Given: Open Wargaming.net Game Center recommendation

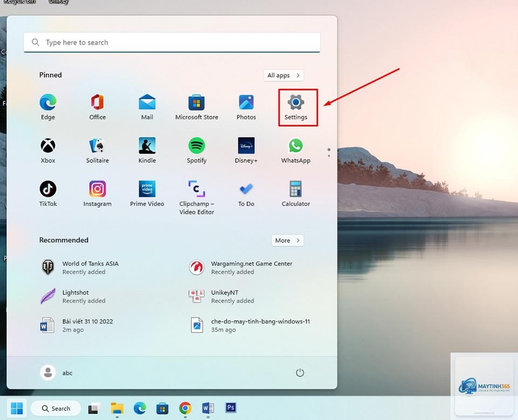Looking at the screenshot, I should pyautogui.click(x=241, y=267).
